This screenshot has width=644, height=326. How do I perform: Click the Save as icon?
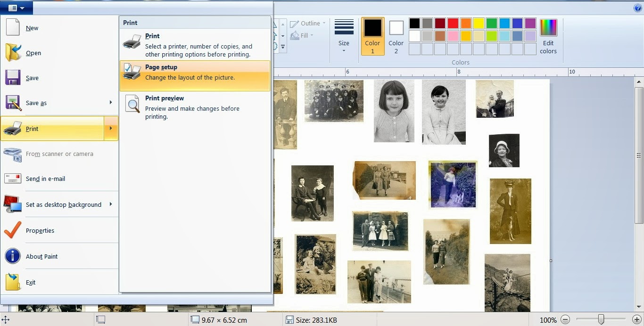click(x=13, y=103)
